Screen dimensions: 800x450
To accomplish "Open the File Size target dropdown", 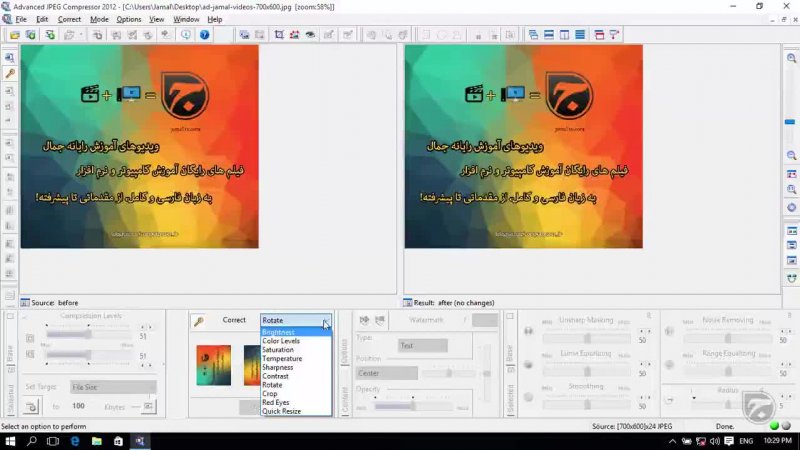I will [113, 387].
